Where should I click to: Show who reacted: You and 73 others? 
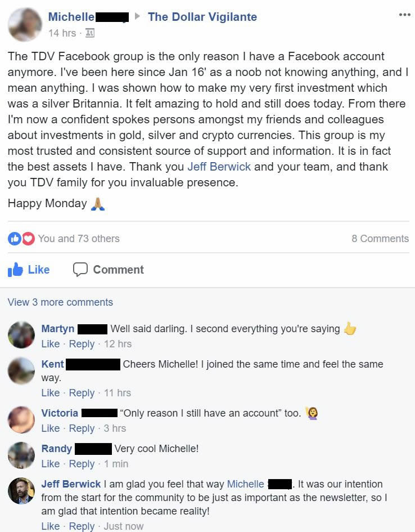[79, 239]
